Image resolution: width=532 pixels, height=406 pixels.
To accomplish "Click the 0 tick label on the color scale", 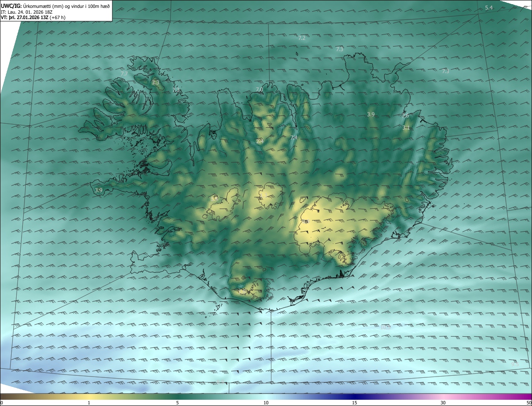I will pyautogui.click(x=2, y=403).
